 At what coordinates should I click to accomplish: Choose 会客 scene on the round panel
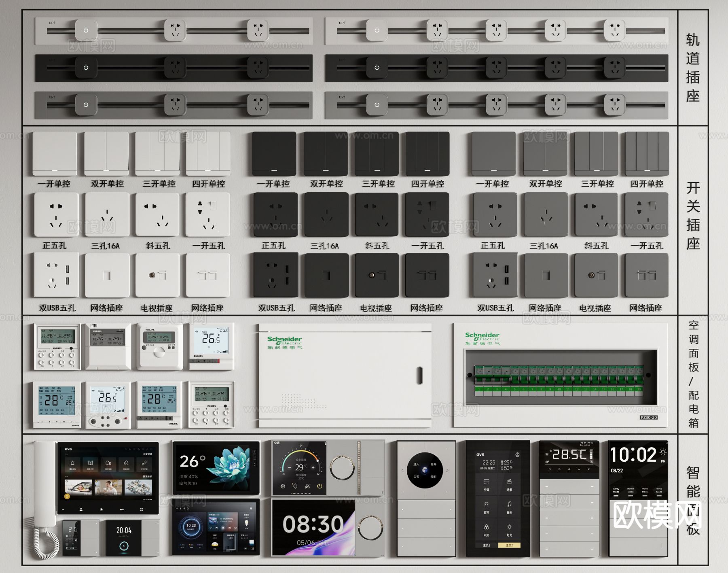[x=416, y=477]
